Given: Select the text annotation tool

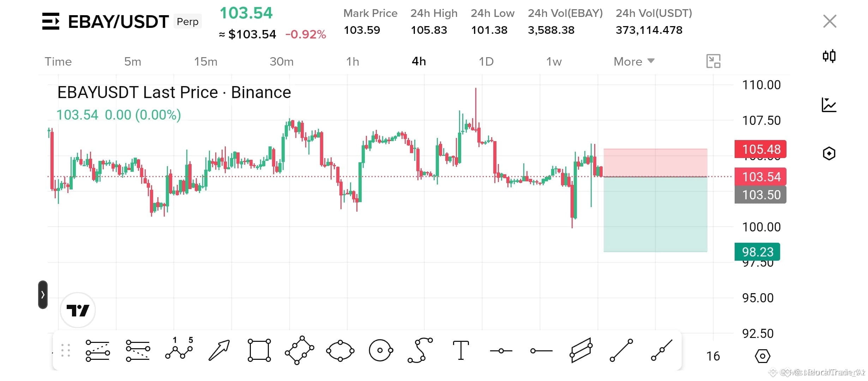Looking at the screenshot, I should point(461,350).
